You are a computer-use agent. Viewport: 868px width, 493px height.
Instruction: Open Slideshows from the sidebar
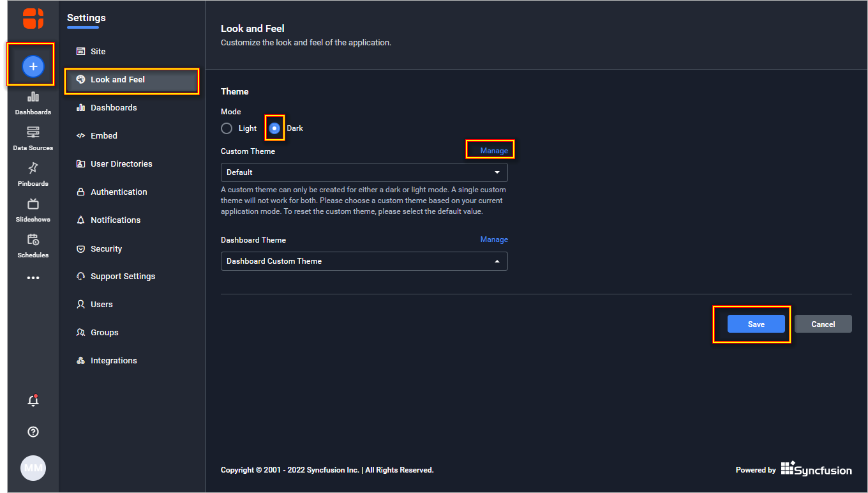pyautogui.click(x=33, y=210)
